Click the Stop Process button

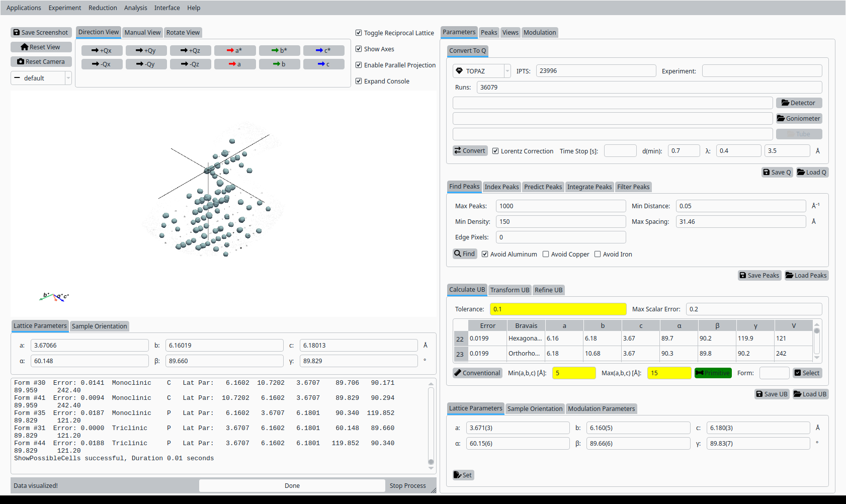tap(407, 486)
